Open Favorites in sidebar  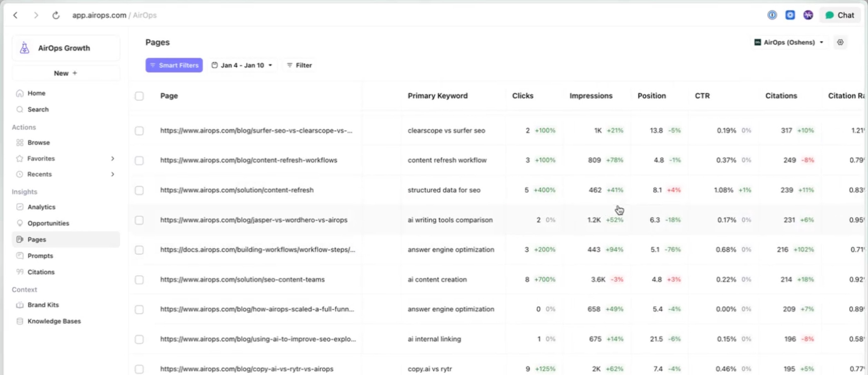click(x=41, y=158)
